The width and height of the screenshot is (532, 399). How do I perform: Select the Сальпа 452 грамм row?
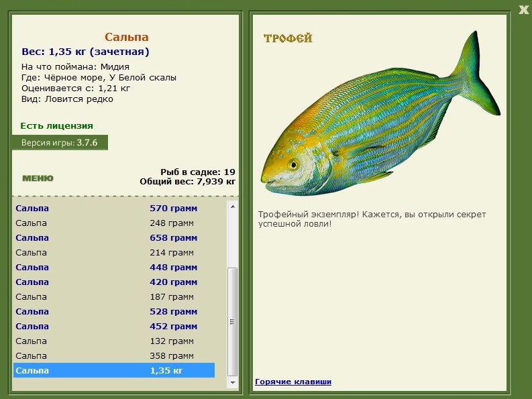(114, 327)
